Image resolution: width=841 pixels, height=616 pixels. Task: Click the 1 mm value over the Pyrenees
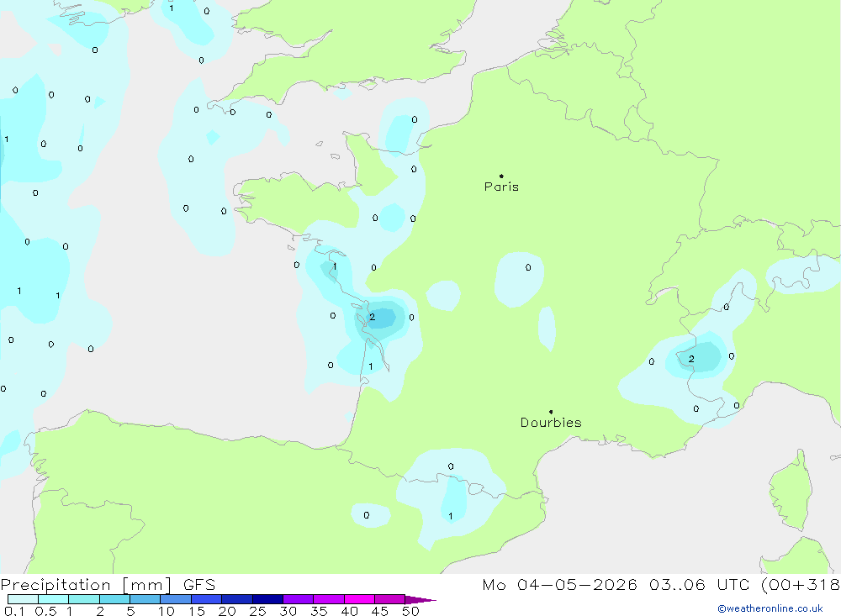click(451, 516)
